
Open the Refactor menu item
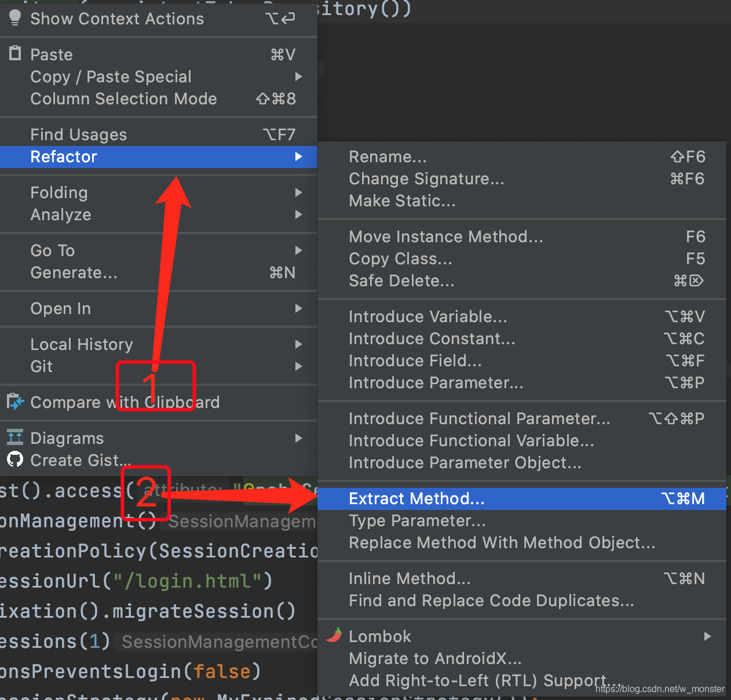159,156
